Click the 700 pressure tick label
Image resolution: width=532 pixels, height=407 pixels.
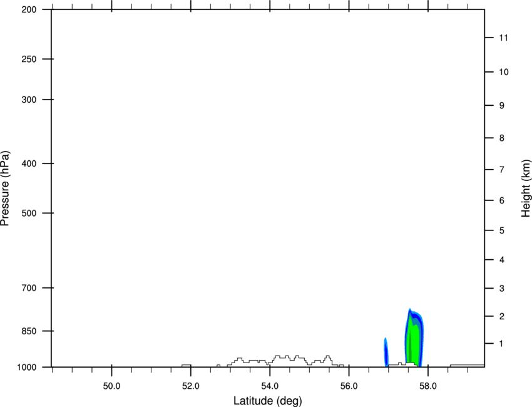coord(29,288)
